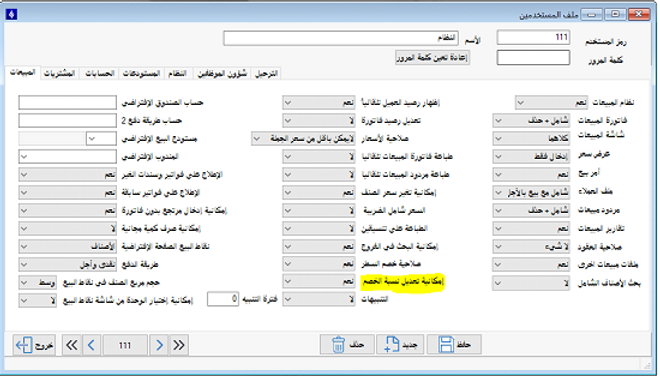Open the شاشة المبيعات dropdown
660x376 pixels.
[x=531, y=138]
